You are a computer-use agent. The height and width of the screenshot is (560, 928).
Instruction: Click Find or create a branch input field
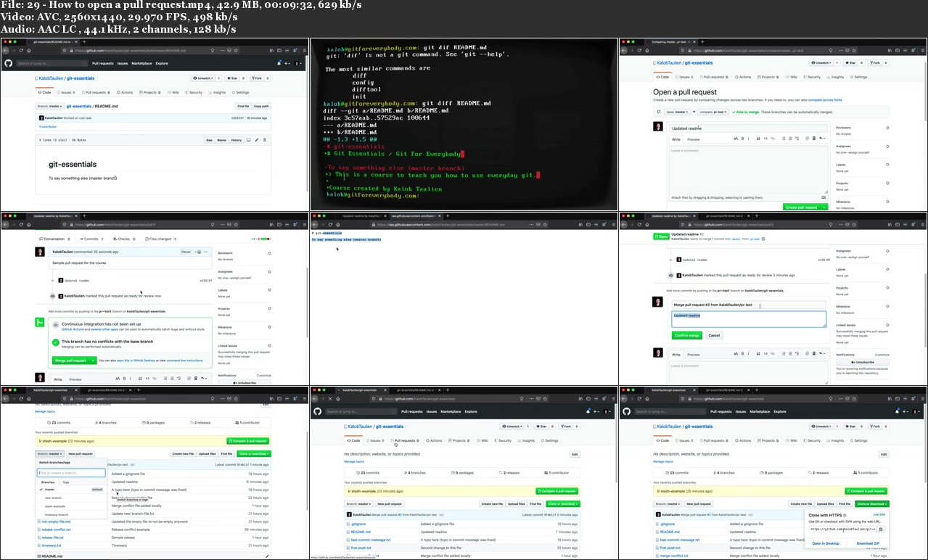tap(71, 473)
